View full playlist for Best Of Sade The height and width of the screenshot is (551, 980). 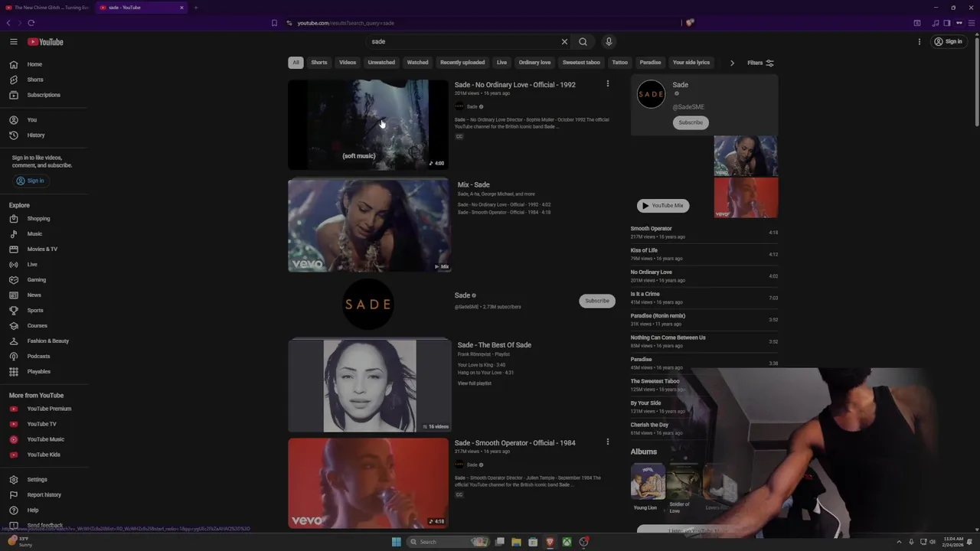(x=475, y=383)
